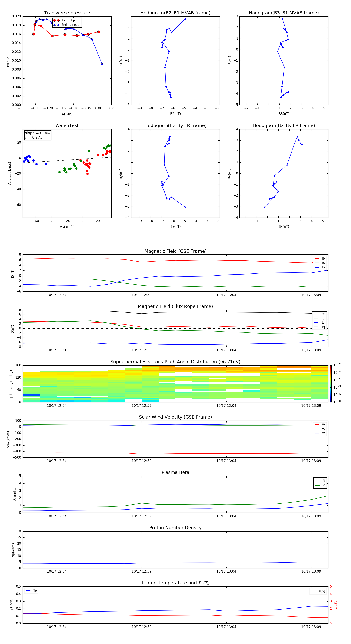Click the By entry in GSE legend
Screen dimensions: 351x644
coord(320,263)
